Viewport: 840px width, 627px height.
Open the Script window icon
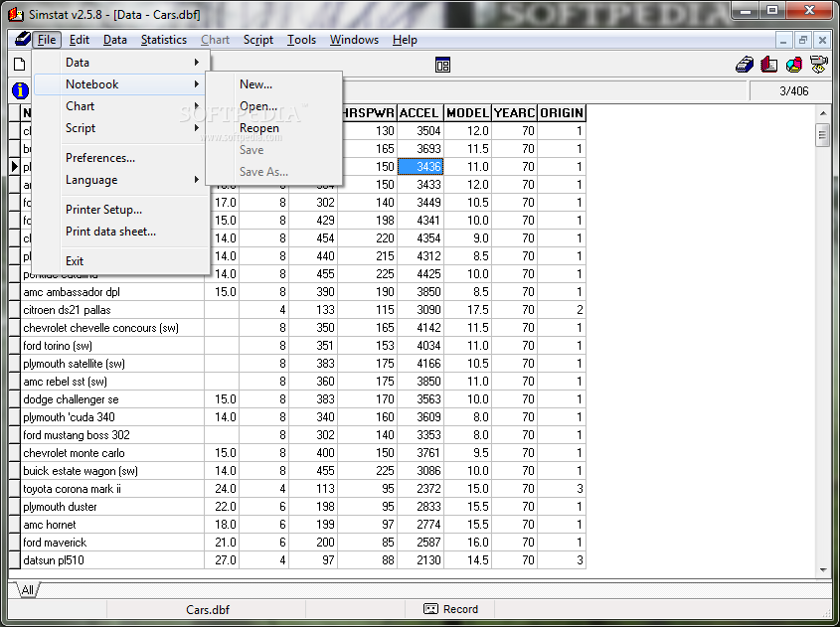818,65
